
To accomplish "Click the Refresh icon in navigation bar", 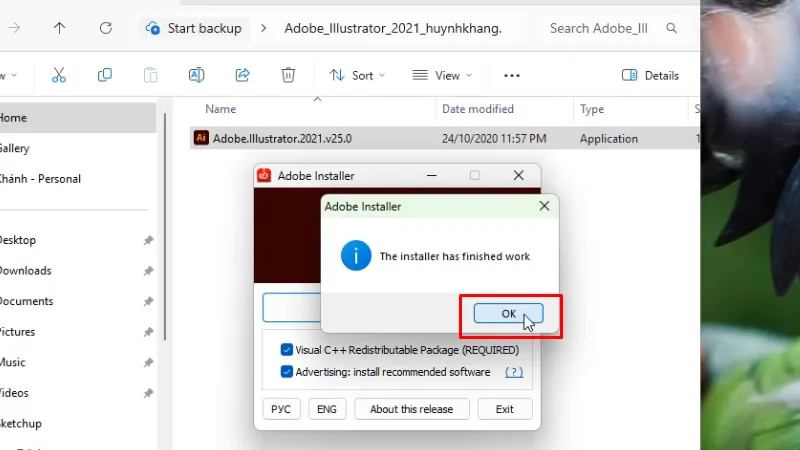I will [106, 28].
